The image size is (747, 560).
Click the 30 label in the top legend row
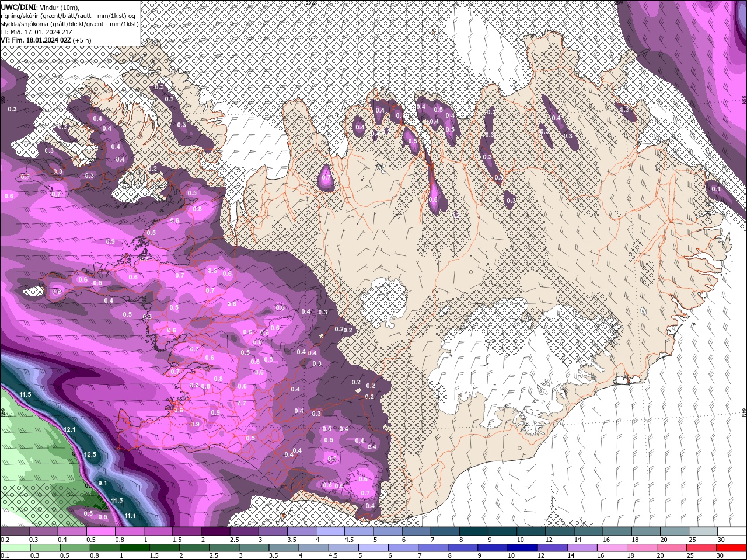coord(721,540)
